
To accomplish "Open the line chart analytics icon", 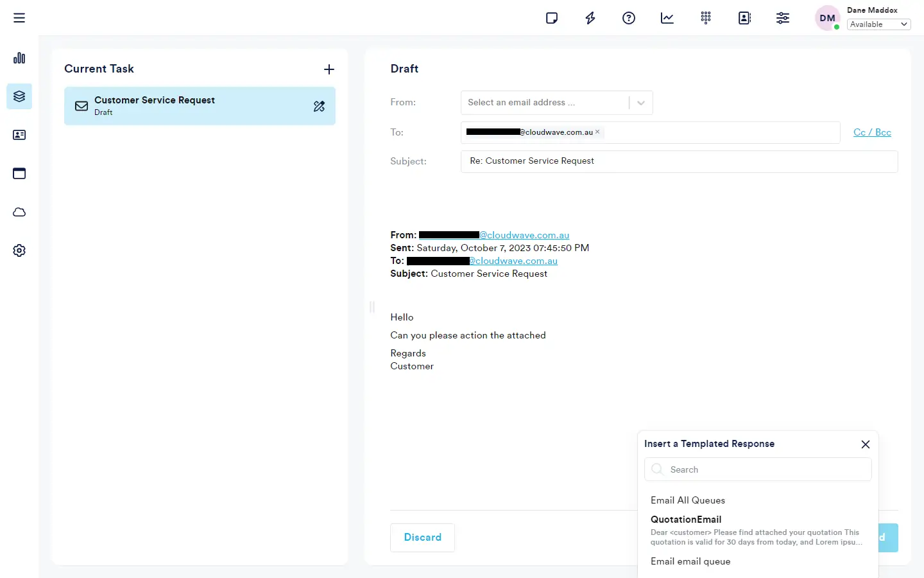I will 667,18.
